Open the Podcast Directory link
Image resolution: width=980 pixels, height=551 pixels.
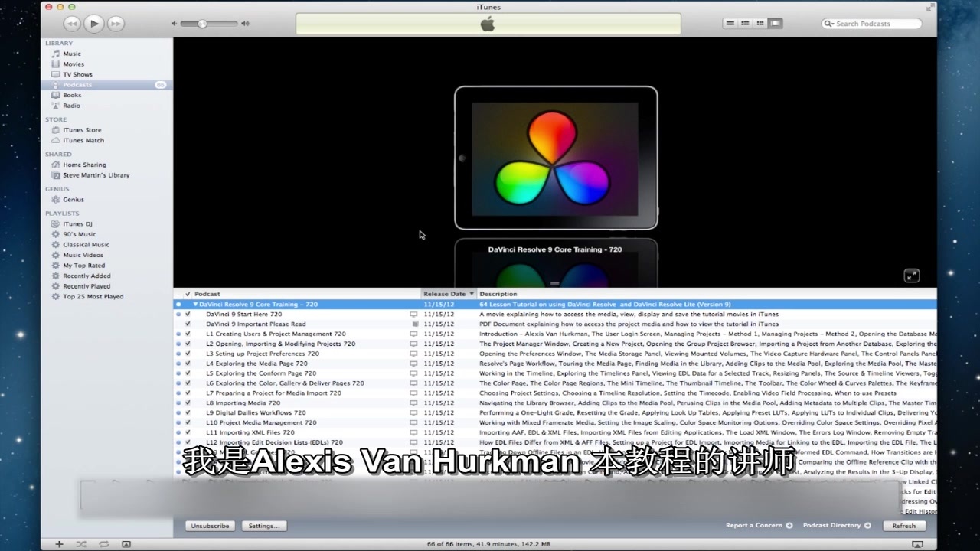tap(837, 526)
